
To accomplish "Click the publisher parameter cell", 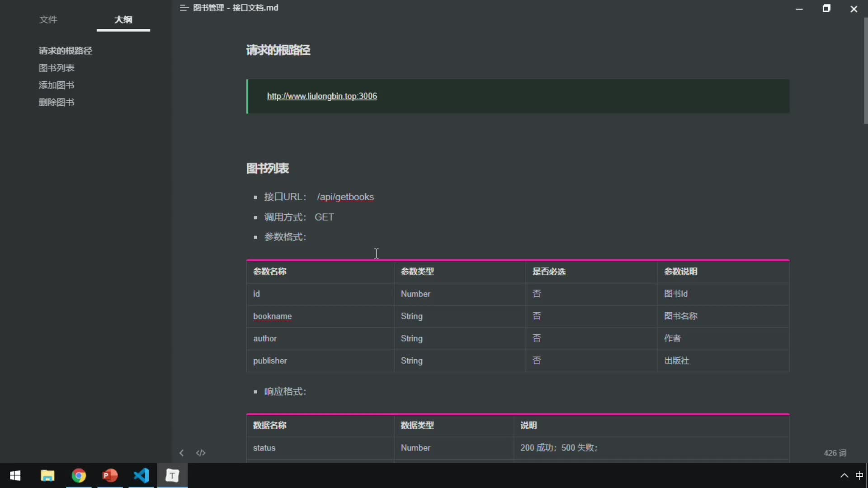I will coord(320,361).
